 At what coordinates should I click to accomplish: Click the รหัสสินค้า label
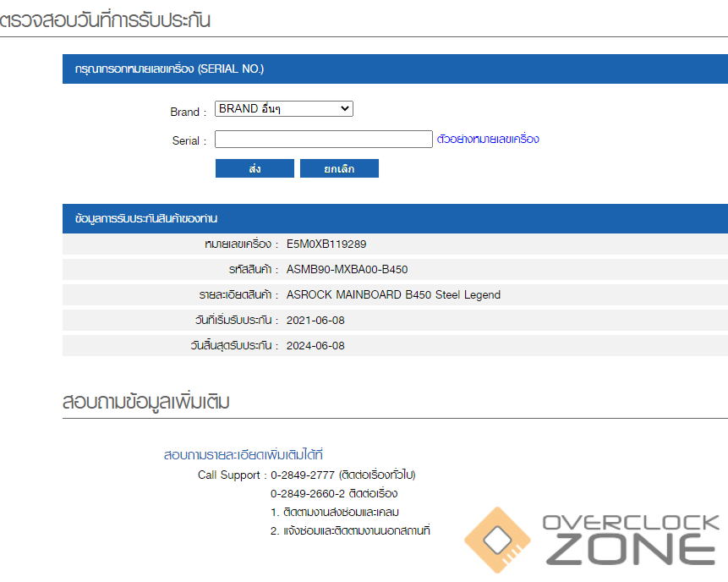point(250,269)
